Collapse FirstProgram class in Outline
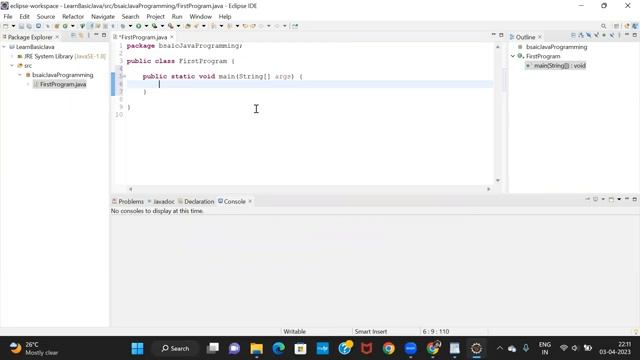 (513, 56)
